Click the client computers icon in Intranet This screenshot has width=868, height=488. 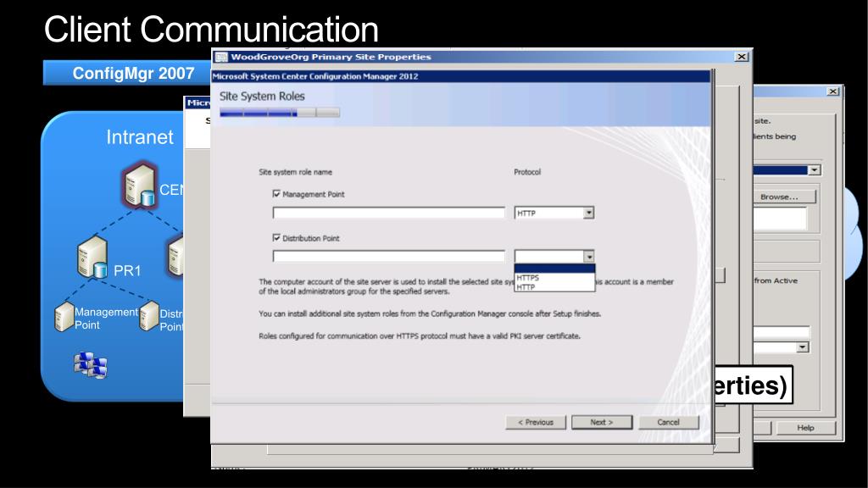point(91,365)
